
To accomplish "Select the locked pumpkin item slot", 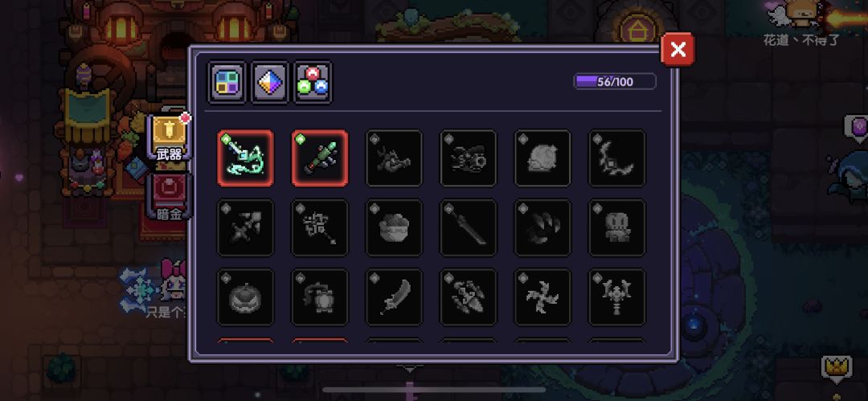I will pos(245,297).
